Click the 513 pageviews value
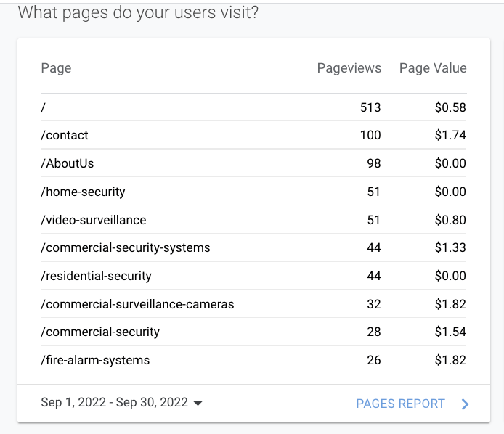 click(370, 107)
